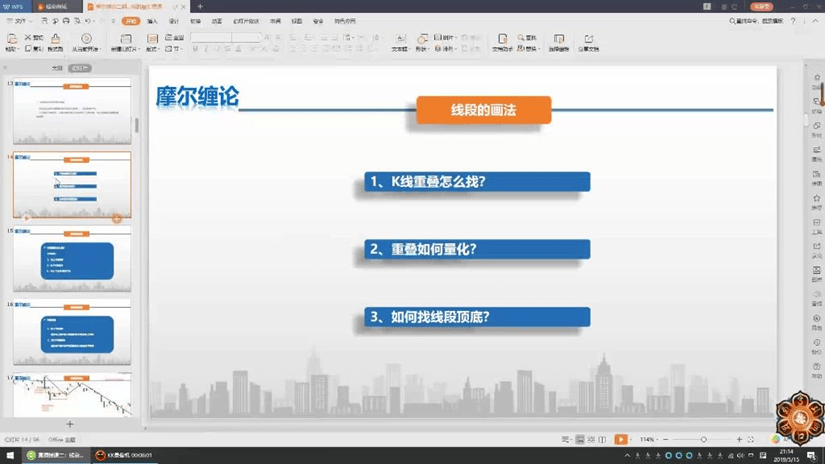Click the orange play slideshow button in status bar
The height and width of the screenshot is (464, 825).
click(x=621, y=440)
